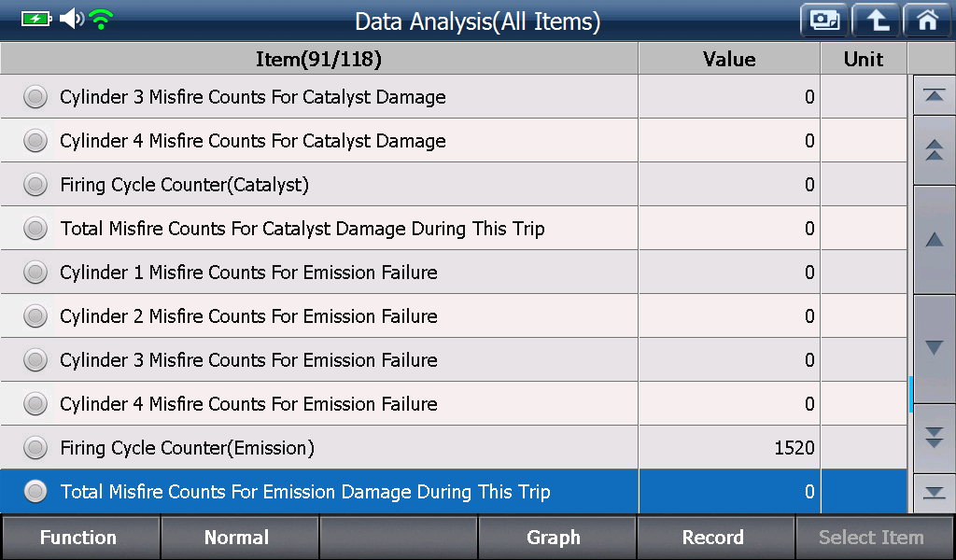Select Cylinder 3 Catalyst Damage radio button
The height and width of the screenshot is (560, 956).
tap(35, 97)
